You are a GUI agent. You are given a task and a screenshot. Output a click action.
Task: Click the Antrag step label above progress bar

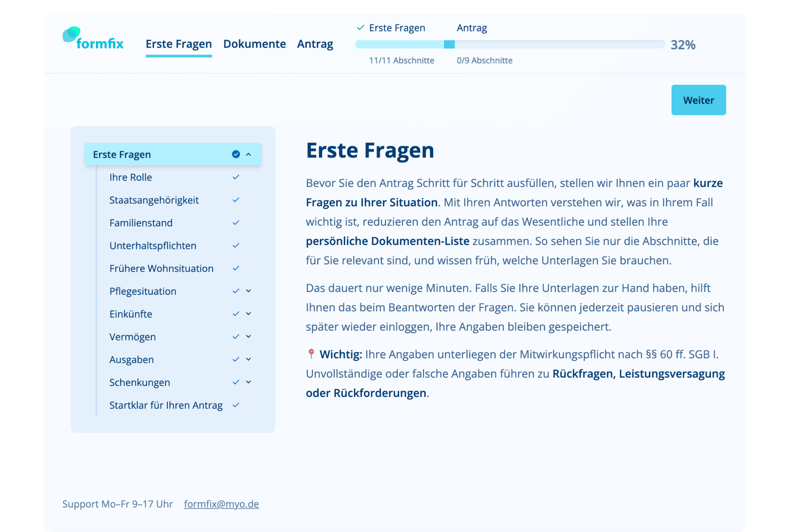[x=472, y=28]
